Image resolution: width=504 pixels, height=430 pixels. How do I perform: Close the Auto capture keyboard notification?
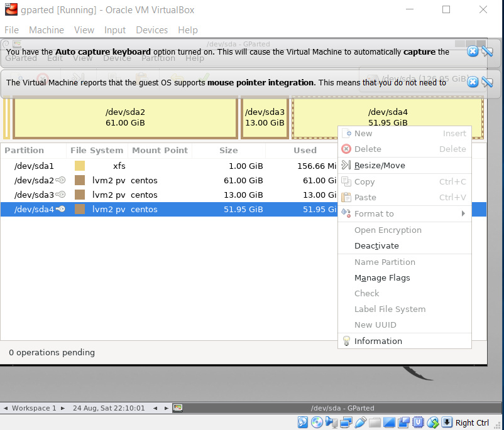[473, 51]
